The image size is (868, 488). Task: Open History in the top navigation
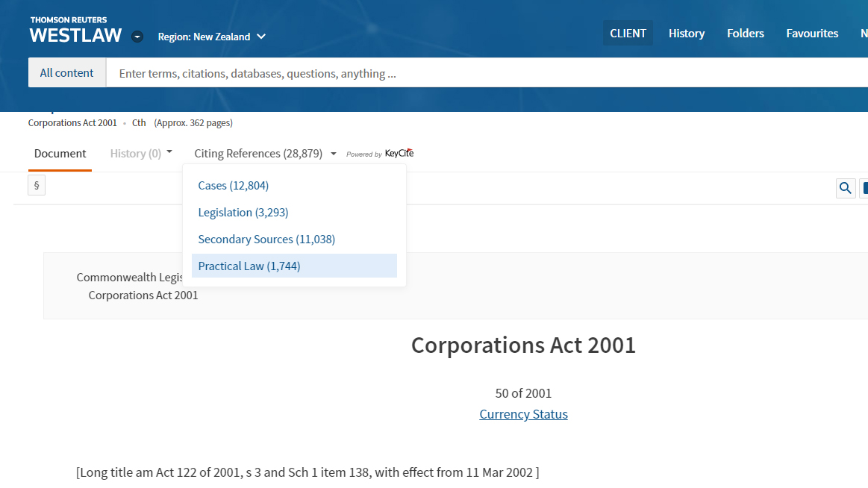point(686,33)
